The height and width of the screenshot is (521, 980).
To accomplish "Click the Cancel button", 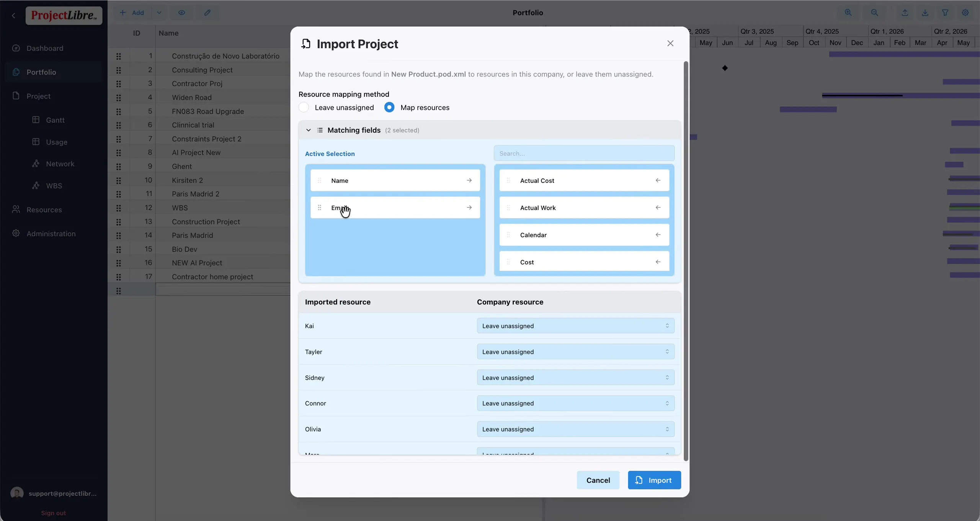I will tap(598, 480).
